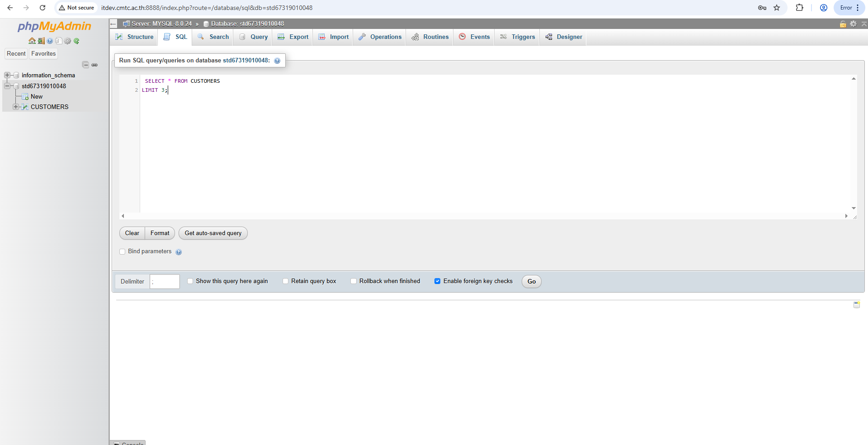Collapse the std67319010048 database tree
This screenshot has width=868, height=445.
pos(7,86)
